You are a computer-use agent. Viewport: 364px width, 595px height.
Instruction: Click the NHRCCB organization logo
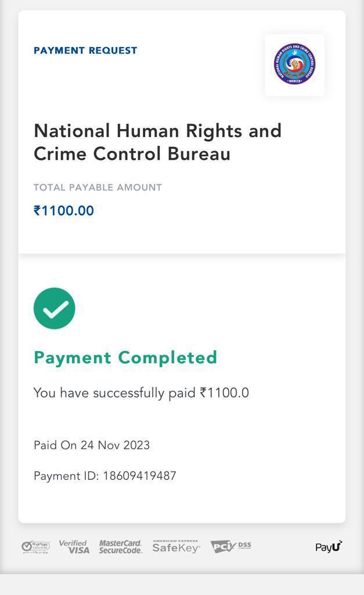coord(294,64)
